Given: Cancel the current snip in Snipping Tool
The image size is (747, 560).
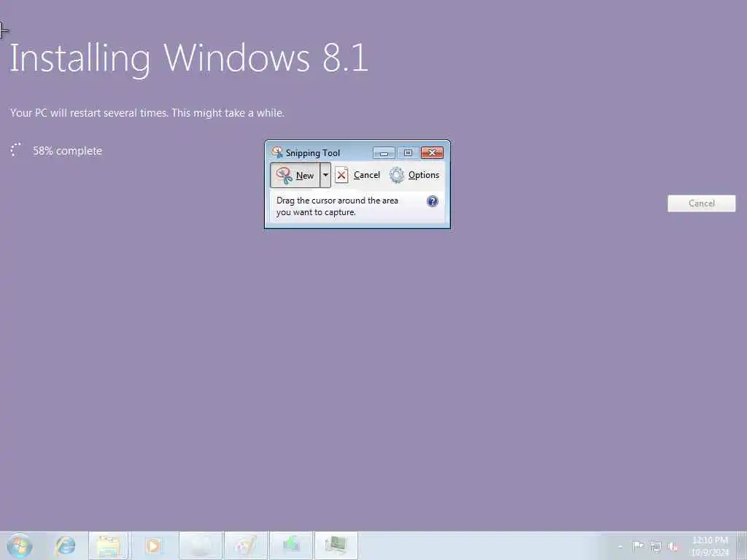Looking at the screenshot, I should click(357, 175).
